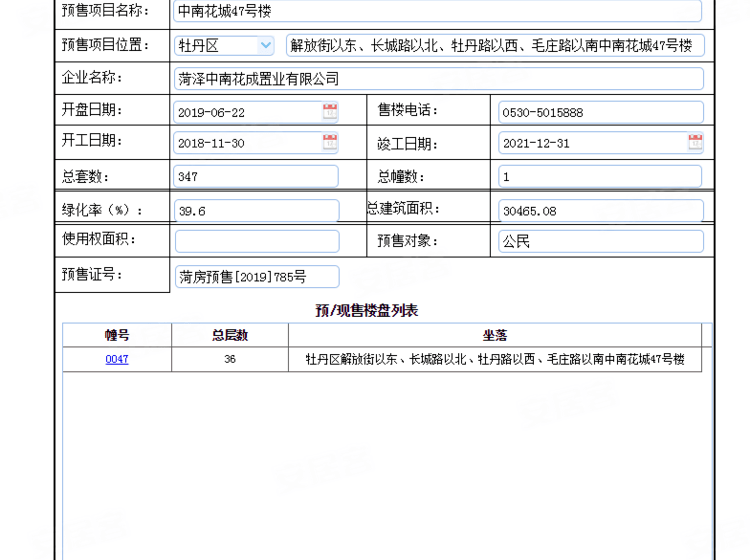Click the 预售证号 permit number field
The image size is (750, 560).
point(256,277)
